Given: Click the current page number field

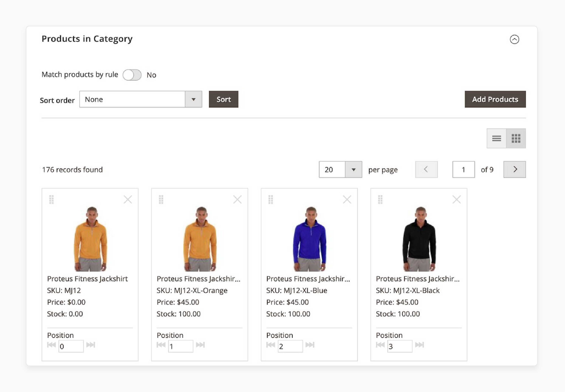Looking at the screenshot, I should pos(464,170).
